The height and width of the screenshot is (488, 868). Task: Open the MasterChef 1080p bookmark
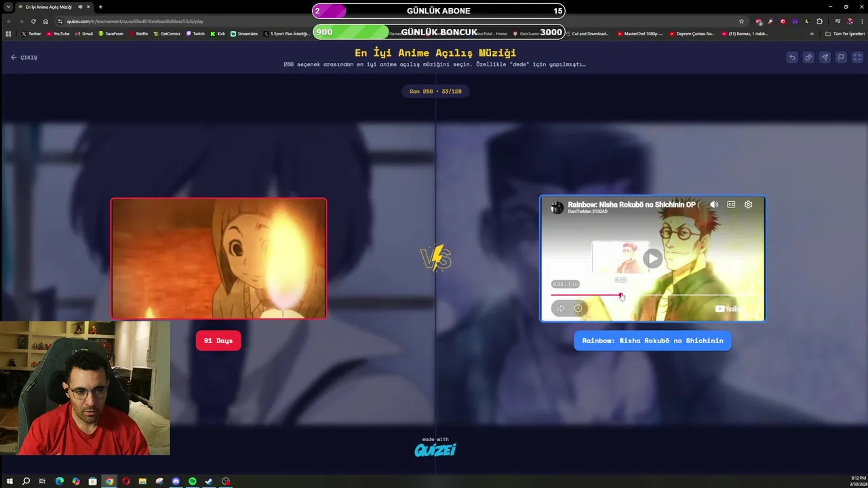(641, 34)
